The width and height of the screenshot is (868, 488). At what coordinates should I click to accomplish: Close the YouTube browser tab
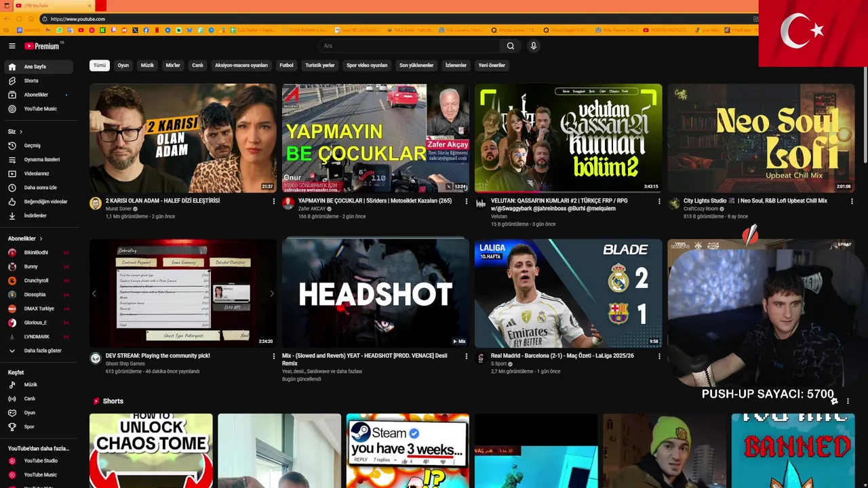click(90, 5)
